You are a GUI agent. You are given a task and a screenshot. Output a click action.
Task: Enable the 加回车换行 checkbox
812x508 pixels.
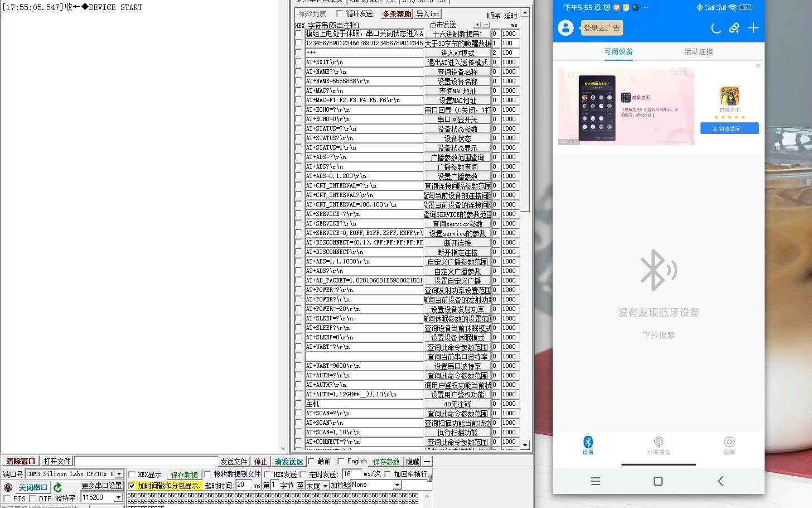click(x=388, y=475)
